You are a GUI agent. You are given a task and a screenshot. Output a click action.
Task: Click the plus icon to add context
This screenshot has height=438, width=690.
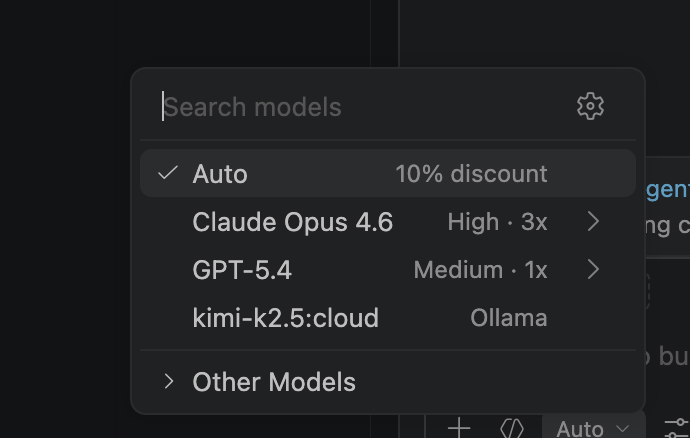458,428
